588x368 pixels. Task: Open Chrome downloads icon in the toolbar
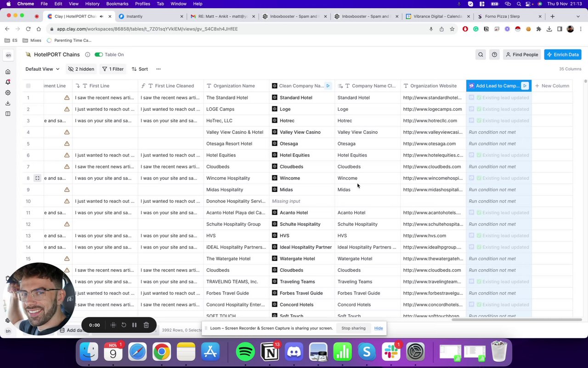(x=549, y=29)
